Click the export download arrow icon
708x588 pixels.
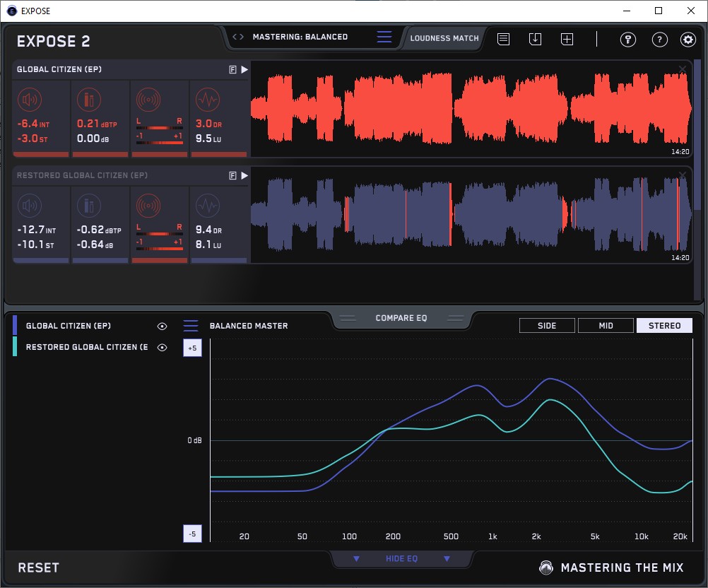tap(535, 40)
